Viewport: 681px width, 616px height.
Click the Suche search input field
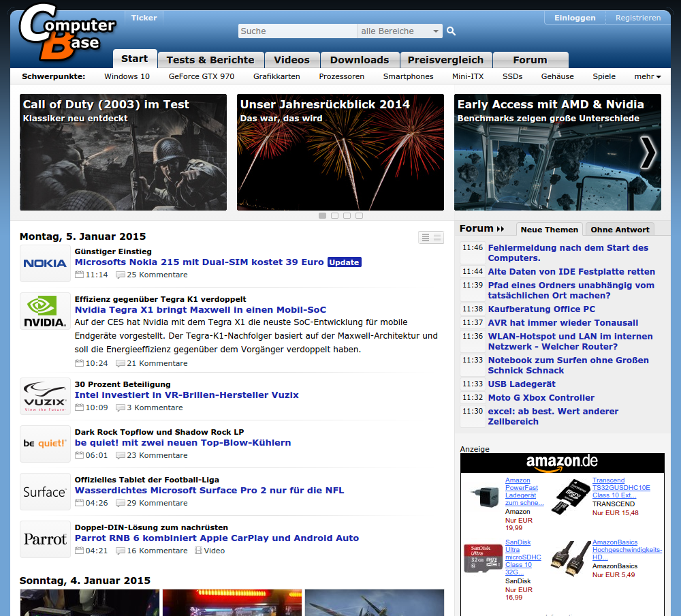pos(297,31)
